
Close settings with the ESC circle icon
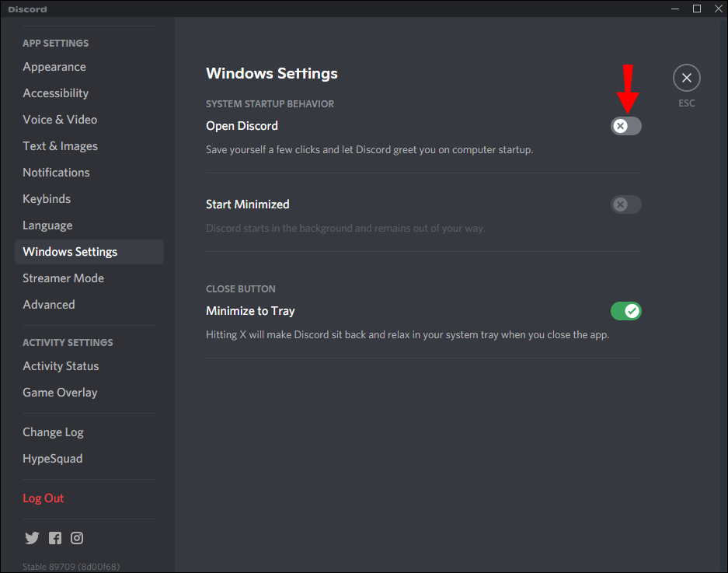tap(686, 78)
